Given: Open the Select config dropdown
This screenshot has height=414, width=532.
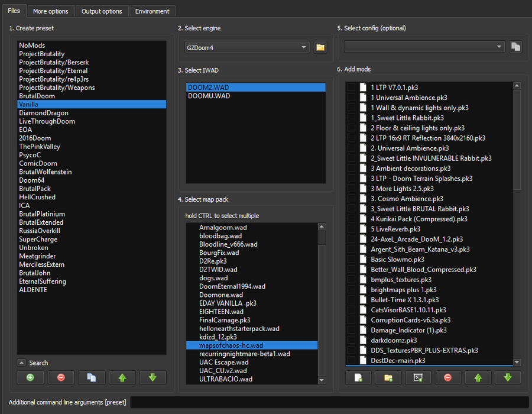Looking at the screenshot, I should [x=424, y=47].
